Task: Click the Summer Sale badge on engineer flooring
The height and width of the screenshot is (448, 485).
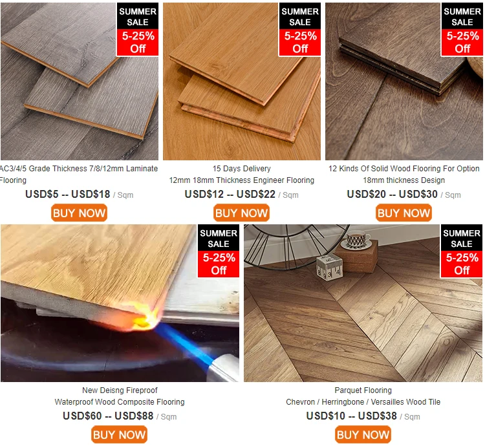Action: tap(299, 30)
